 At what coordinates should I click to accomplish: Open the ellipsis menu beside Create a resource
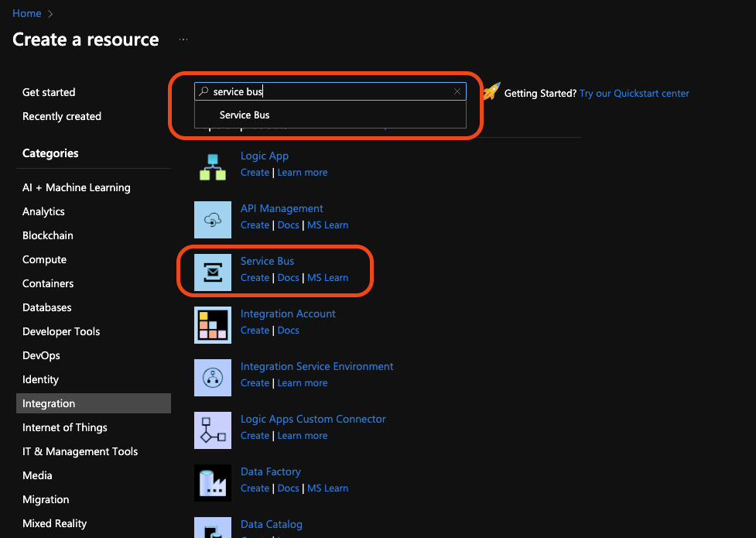click(183, 39)
